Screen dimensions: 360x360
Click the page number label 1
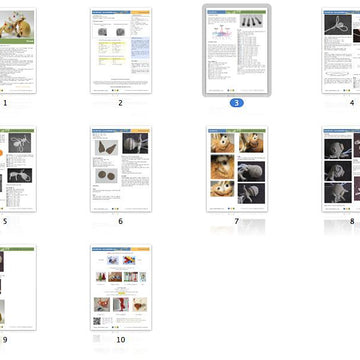point(5,103)
